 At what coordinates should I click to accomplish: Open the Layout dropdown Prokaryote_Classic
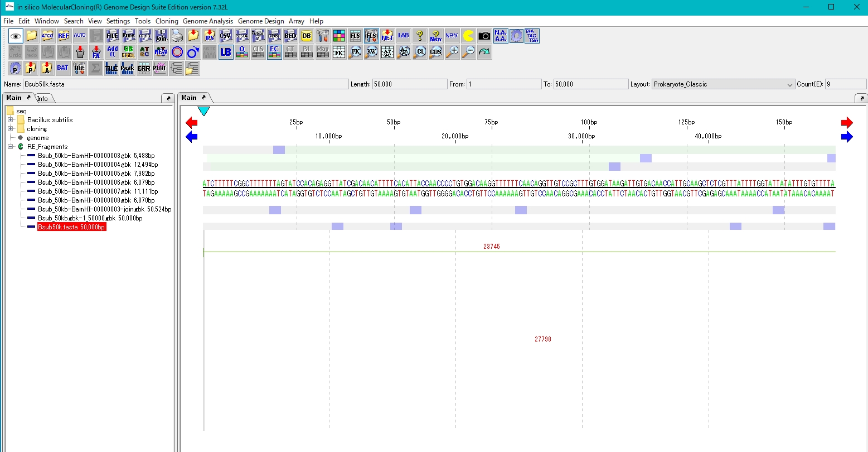(x=723, y=84)
